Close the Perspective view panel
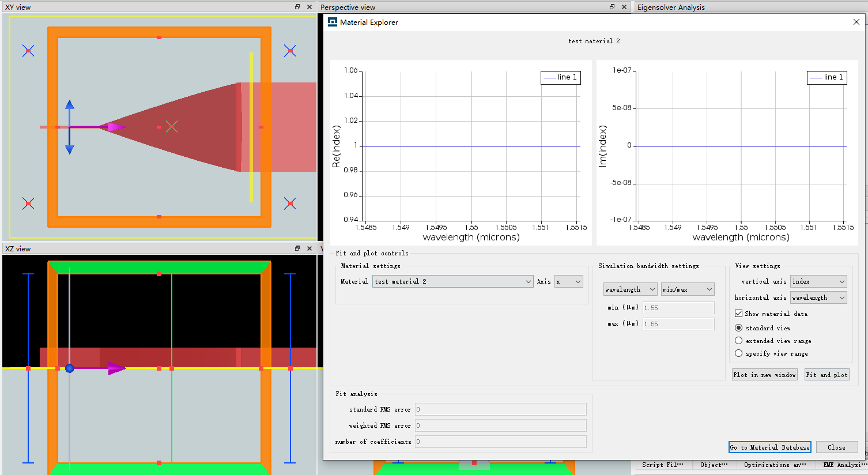 pos(624,7)
